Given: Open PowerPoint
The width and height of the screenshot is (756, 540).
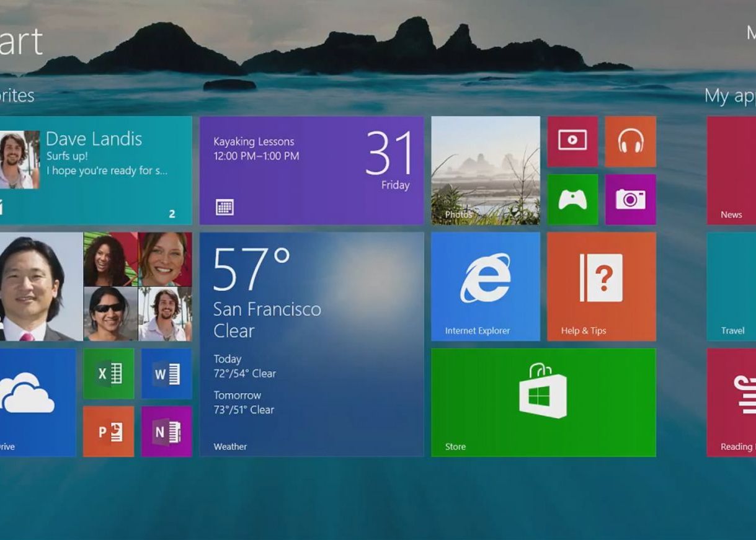Looking at the screenshot, I should [108, 430].
